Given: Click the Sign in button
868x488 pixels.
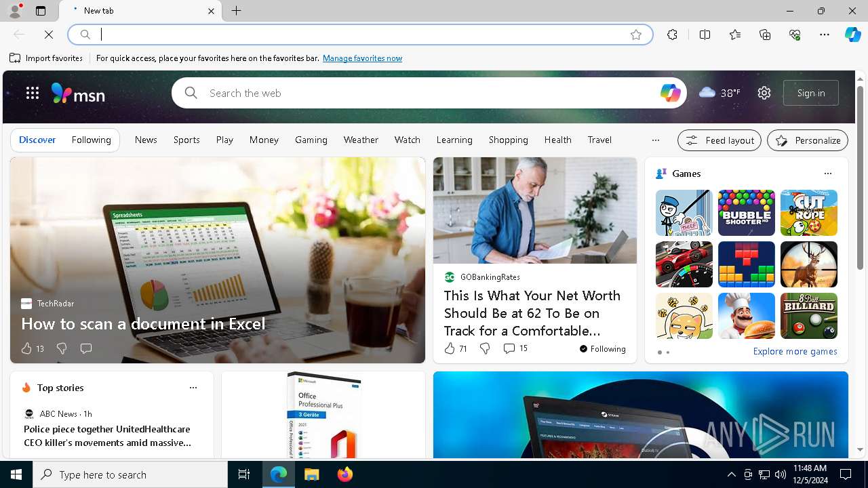Looking at the screenshot, I should (x=811, y=93).
